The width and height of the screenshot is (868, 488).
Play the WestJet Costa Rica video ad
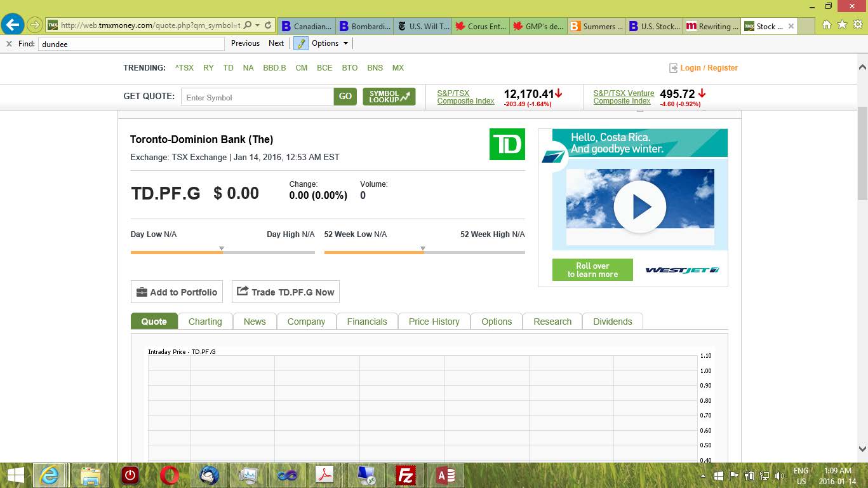(x=639, y=207)
